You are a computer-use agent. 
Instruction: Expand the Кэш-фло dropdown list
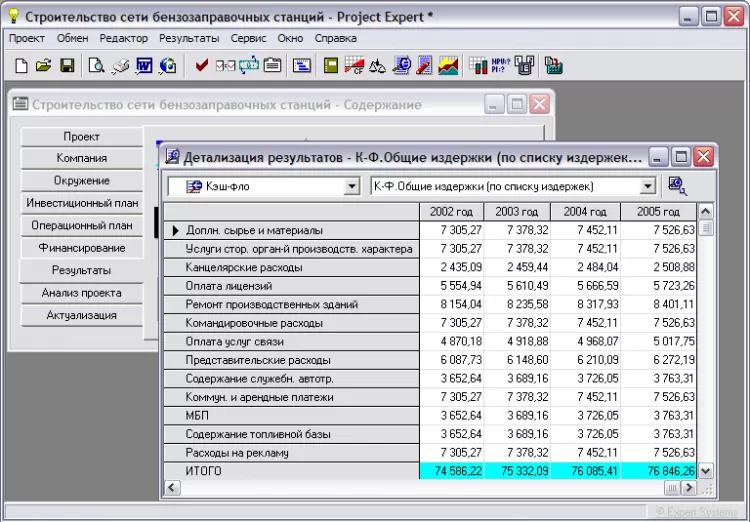click(351, 186)
